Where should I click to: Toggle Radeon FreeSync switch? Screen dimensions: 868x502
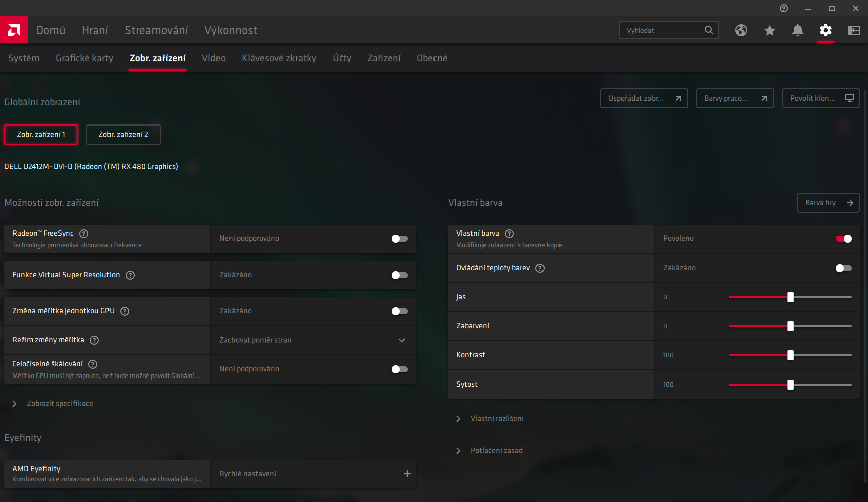click(400, 239)
